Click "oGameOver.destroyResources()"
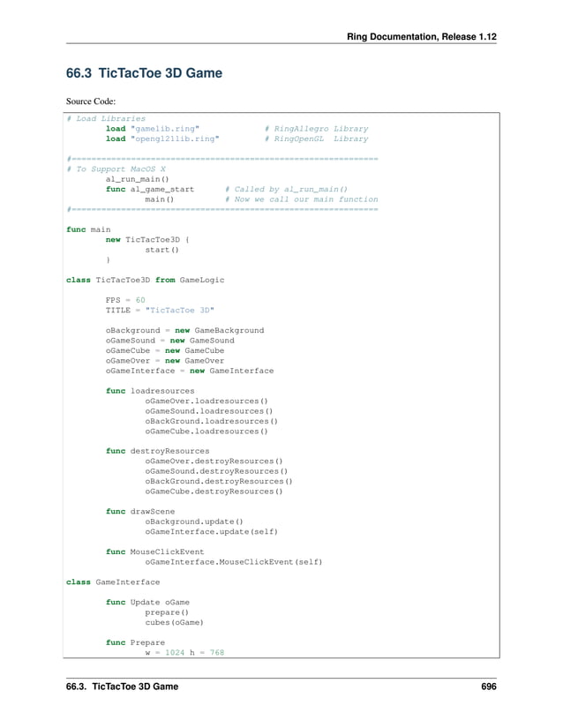Viewport: 563px width, 728px height. 214,462
